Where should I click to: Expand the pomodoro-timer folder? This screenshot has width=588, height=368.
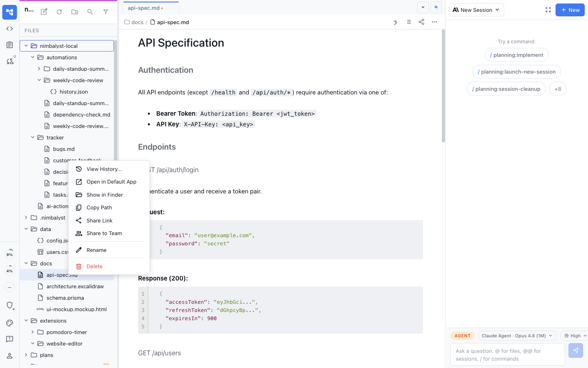coord(33,332)
